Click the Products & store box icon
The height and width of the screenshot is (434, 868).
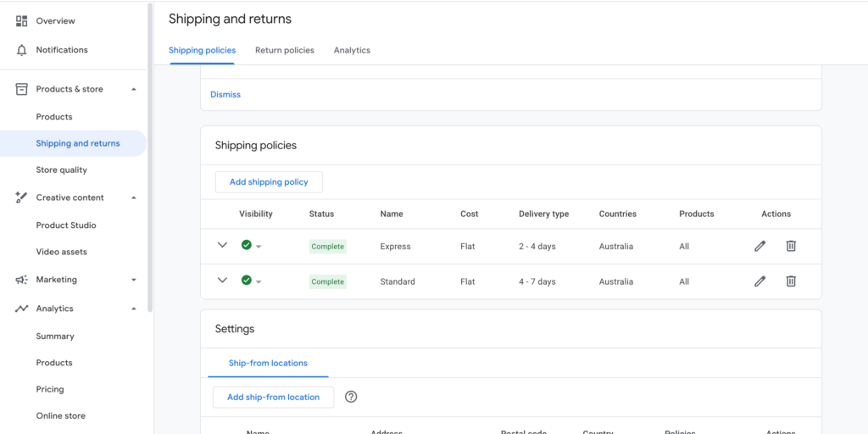[x=21, y=89]
